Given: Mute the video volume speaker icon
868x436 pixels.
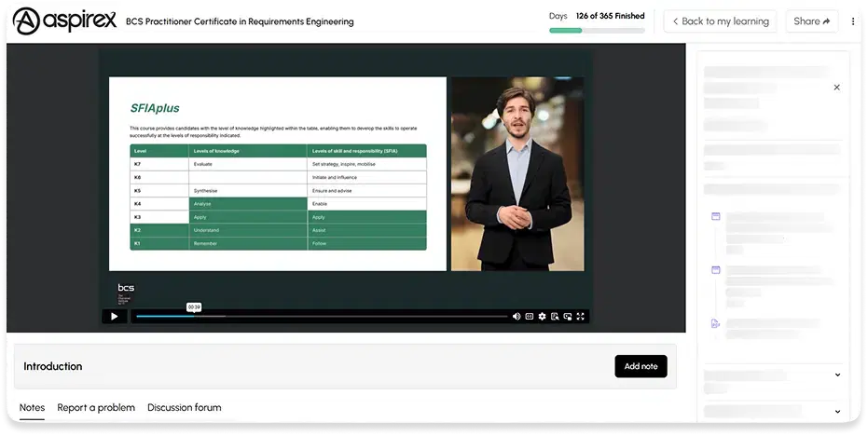Looking at the screenshot, I should coord(517,317).
